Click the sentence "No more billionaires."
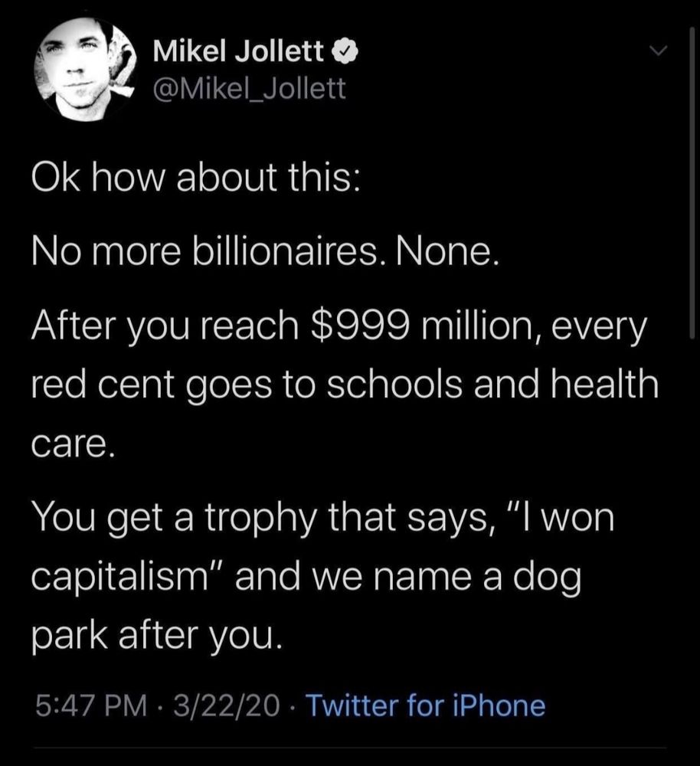 click(x=205, y=253)
